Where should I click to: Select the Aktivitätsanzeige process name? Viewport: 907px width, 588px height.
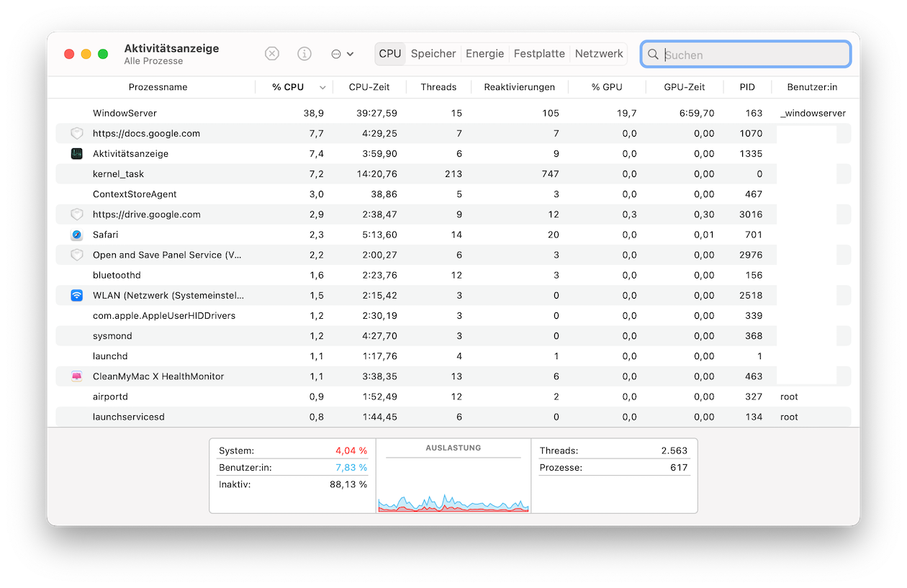click(130, 153)
